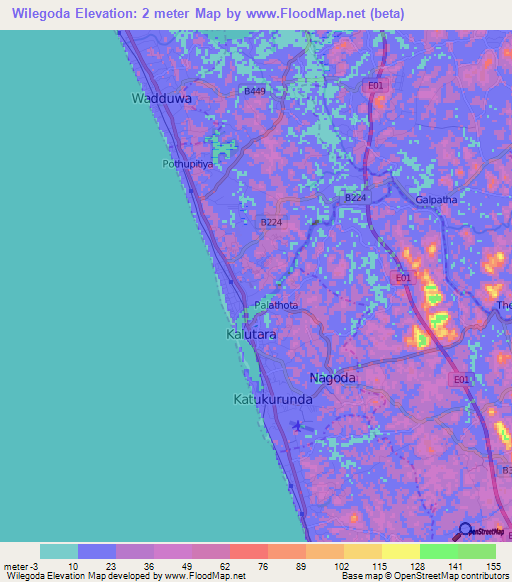512x582 pixels.
Task: Click the B224 shield near Galpatha
Action: (356, 197)
